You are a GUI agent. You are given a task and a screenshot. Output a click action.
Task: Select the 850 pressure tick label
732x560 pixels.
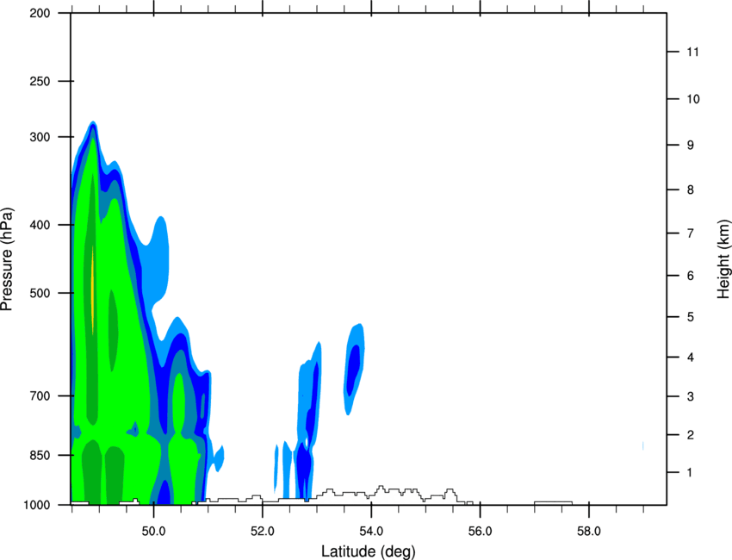point(40,455)
